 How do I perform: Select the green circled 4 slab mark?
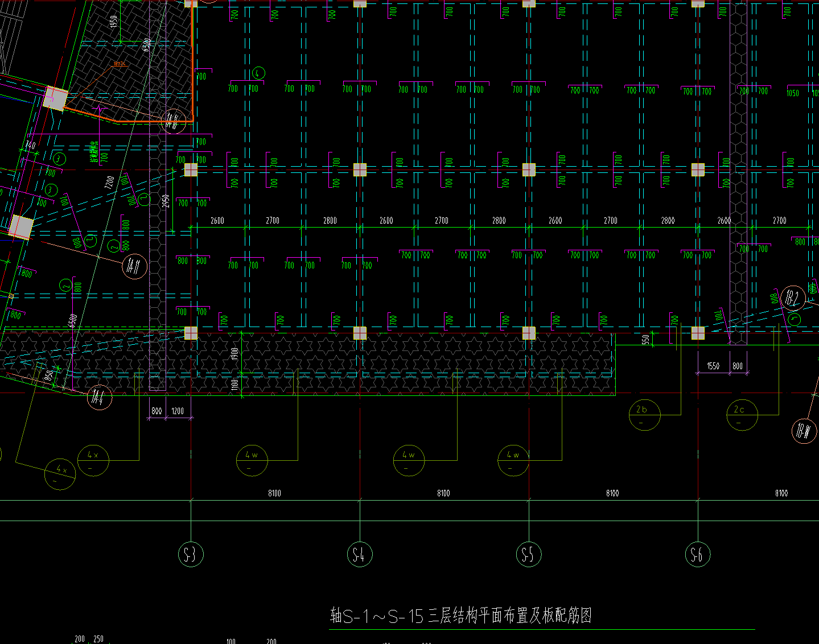pyautogui.click(x=258, y=73)
